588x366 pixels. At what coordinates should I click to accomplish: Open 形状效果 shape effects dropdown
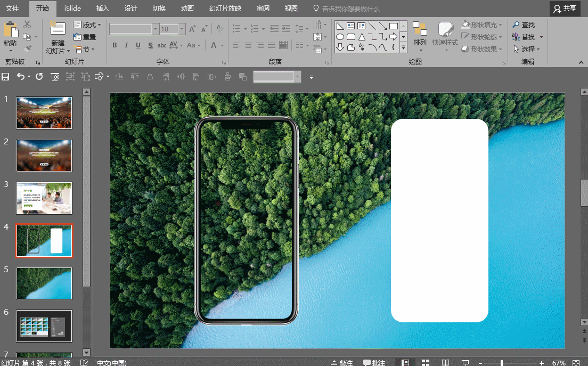(481, 49)
